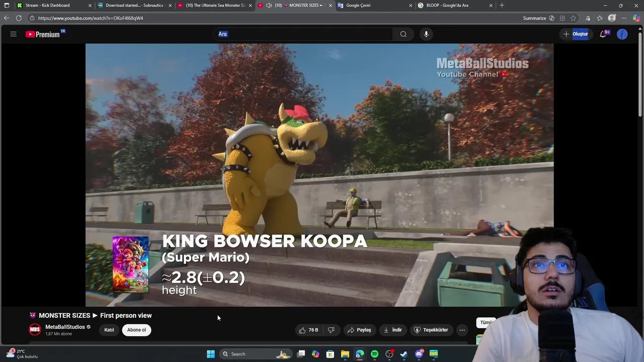Start voice search with microphone icon
This screenshot has width=644, height=362.
(x=426, y=34)
